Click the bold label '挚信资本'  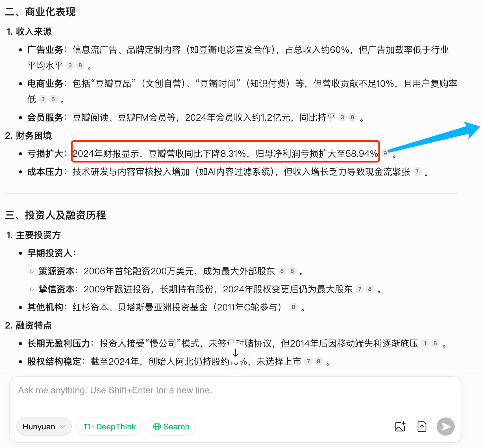(x=56, y=289)
